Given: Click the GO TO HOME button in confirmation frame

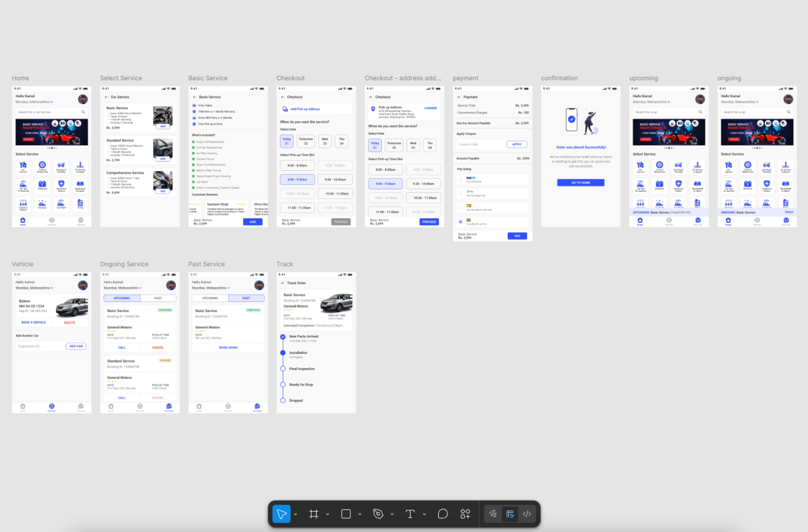Looking at the screenshot, I should [x=581, y=183].
